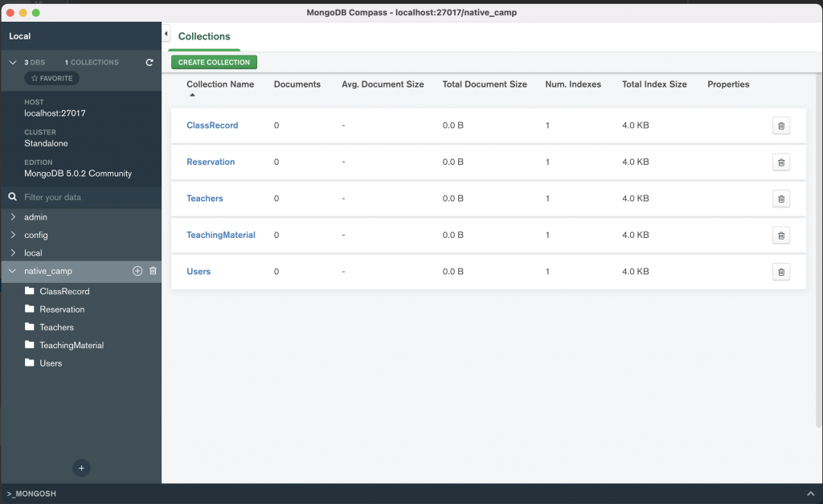
Task: Select the config database name
Action: click(35, 235)
